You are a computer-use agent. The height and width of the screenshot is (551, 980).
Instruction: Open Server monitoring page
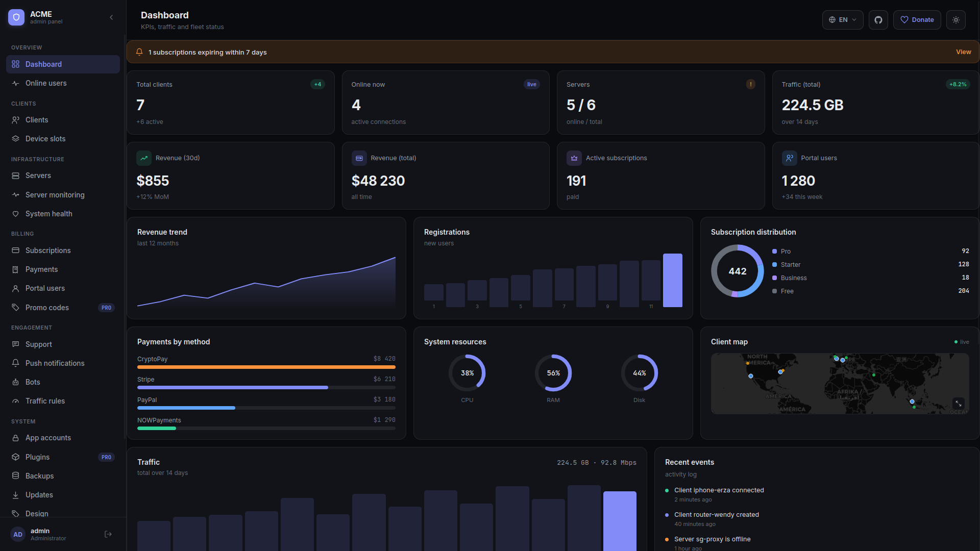click(x=63, y=195)
